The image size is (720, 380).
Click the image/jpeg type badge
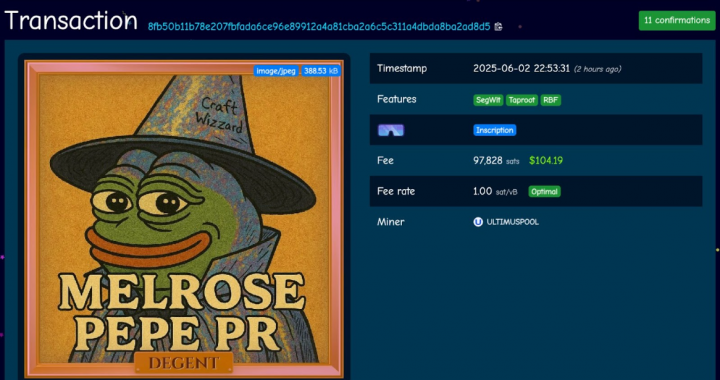tap(276, 71)
